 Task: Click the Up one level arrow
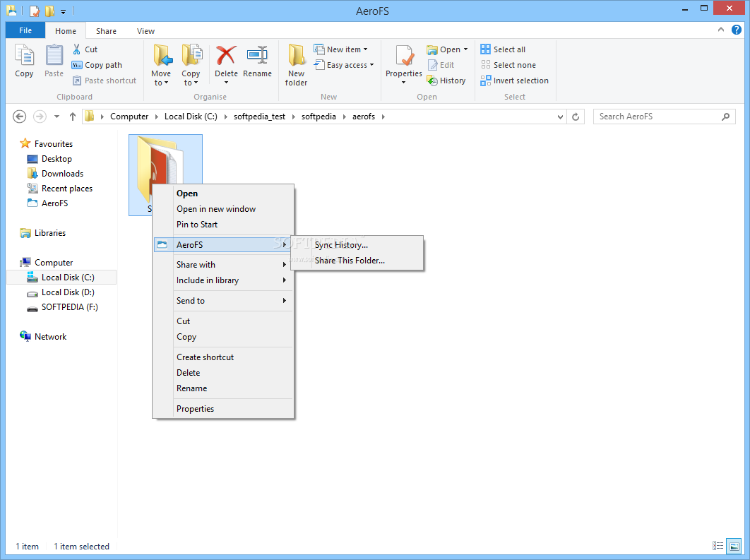coord(73,117)
